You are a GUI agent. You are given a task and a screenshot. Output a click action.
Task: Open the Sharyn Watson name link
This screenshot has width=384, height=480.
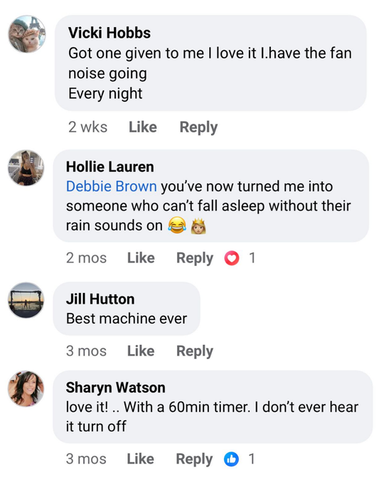tap(115, 388)
